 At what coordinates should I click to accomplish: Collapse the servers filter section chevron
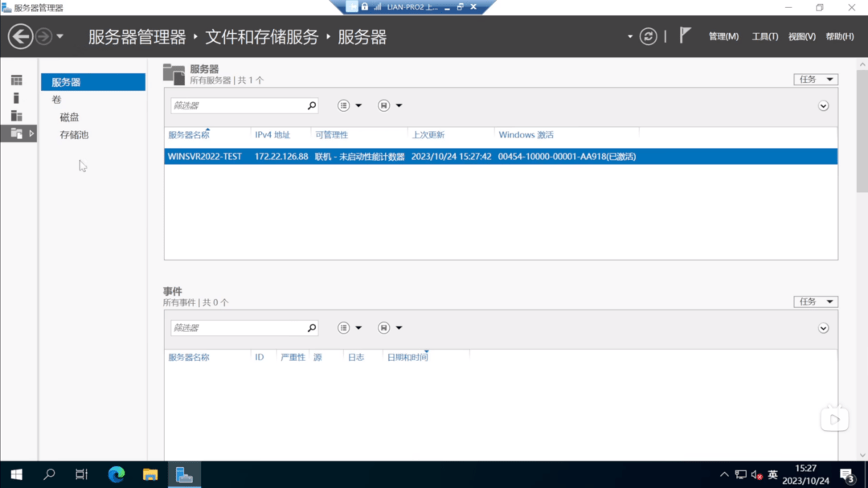823,105
